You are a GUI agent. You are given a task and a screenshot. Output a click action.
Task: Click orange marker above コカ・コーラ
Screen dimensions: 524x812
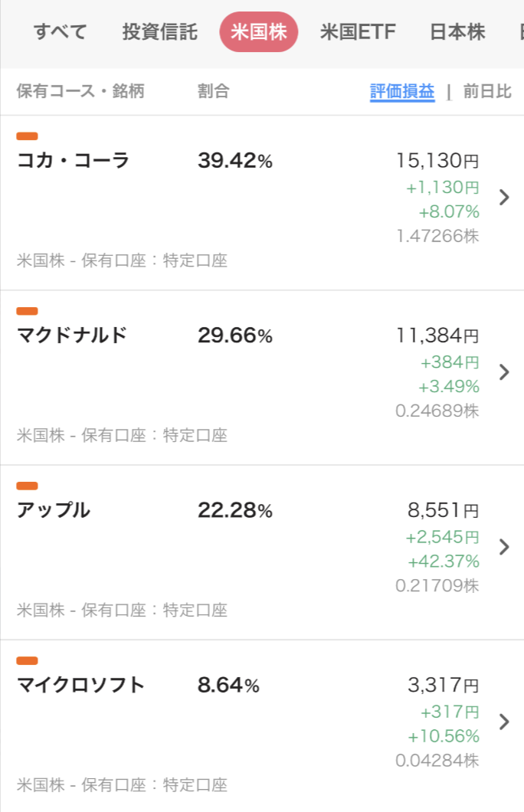27,136
